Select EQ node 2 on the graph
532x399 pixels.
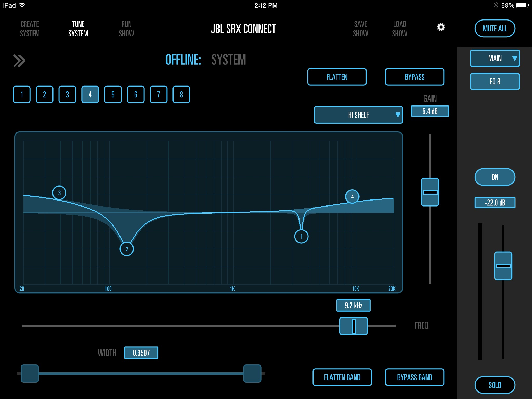pyautogui.click(x=127, y=249)
